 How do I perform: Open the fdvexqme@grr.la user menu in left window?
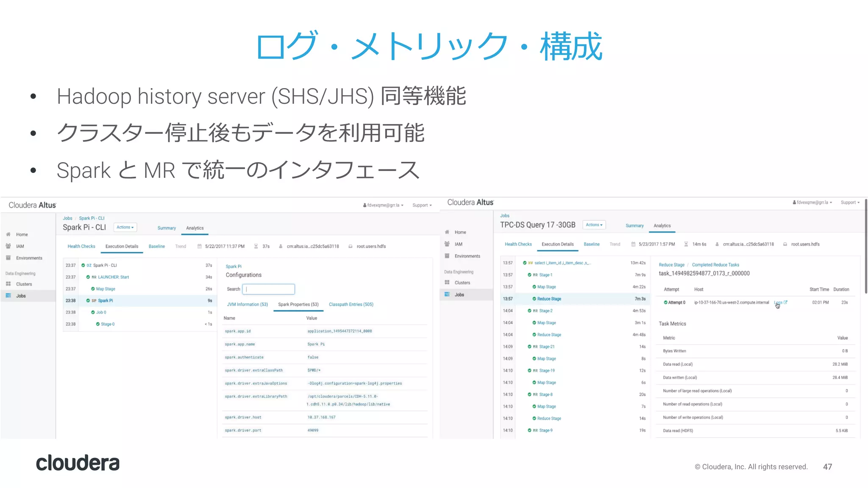tap(383, 205)
